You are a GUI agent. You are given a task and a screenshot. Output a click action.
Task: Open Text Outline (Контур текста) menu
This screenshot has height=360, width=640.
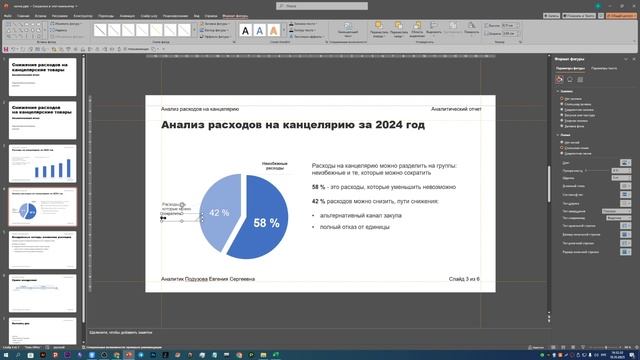point(302,30)
